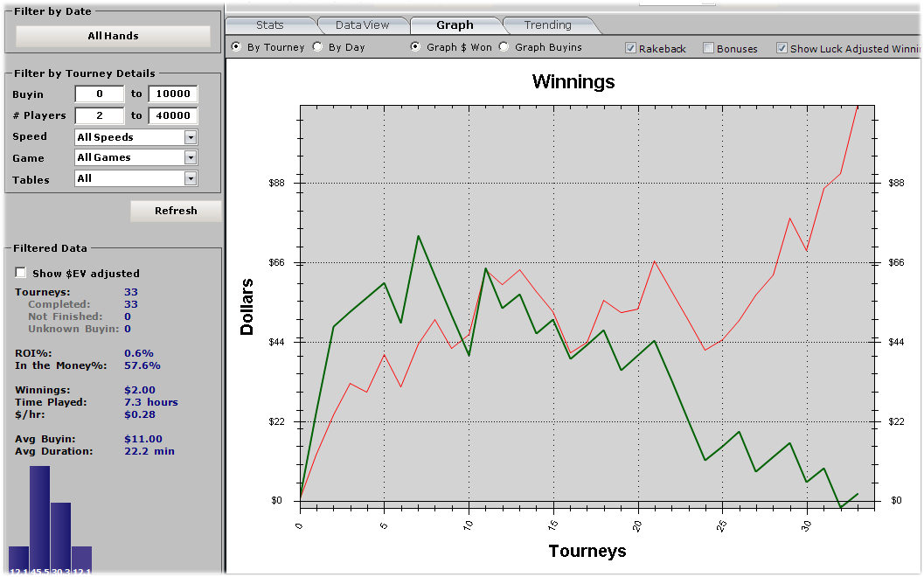Open the Trending tab
This screenshot has height=577, width=924.
click(547, 25)
